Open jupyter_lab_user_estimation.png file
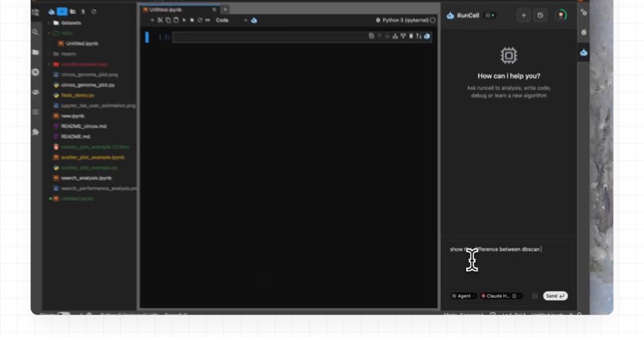644x338 pixels. [98, 105]
